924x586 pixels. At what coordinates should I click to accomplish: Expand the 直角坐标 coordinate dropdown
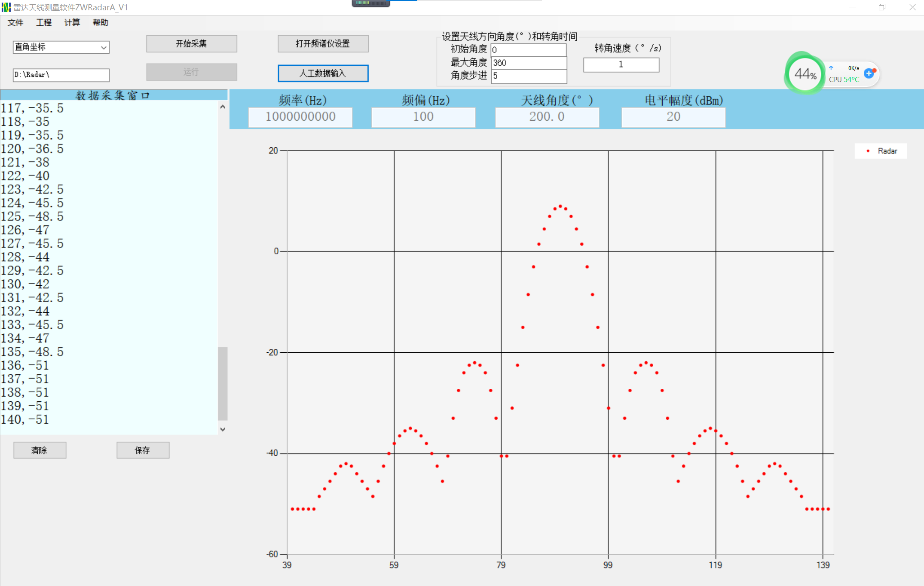click(103, 47)
